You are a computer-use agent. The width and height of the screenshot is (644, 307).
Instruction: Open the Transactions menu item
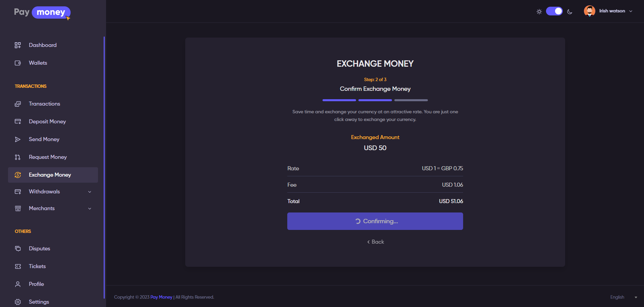tap(44, 104)
